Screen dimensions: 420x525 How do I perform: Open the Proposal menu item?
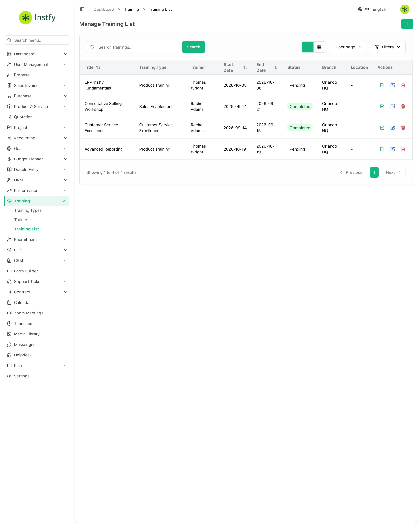coord(37,75)
